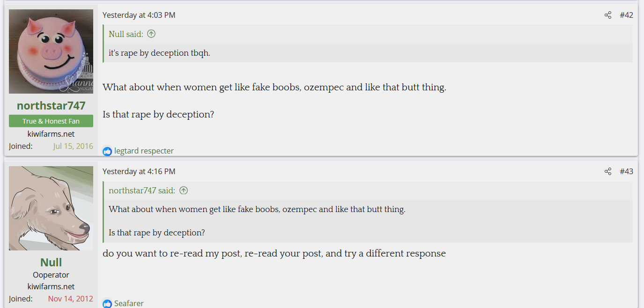Click share icon on post #42

pyautogui.click(x=607, y=15)
